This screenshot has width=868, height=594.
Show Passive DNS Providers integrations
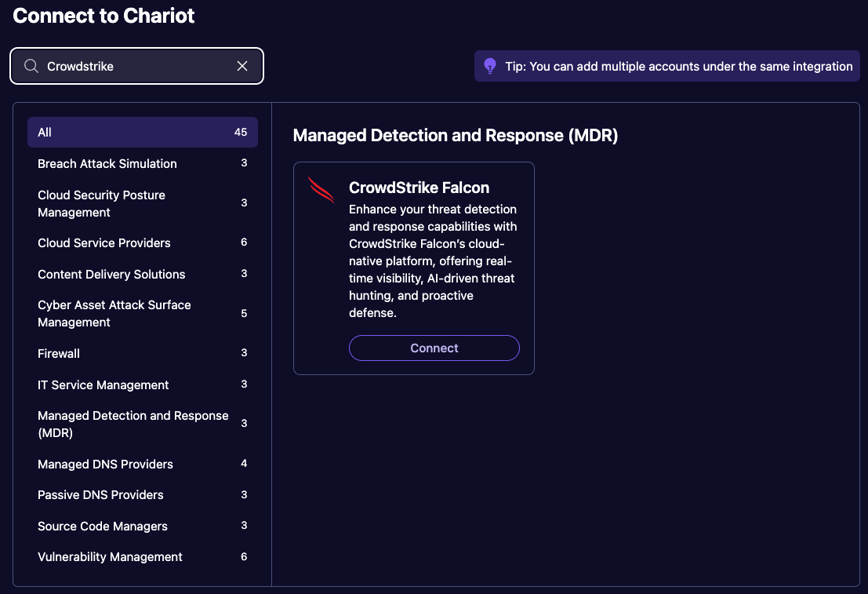point(142,495)
